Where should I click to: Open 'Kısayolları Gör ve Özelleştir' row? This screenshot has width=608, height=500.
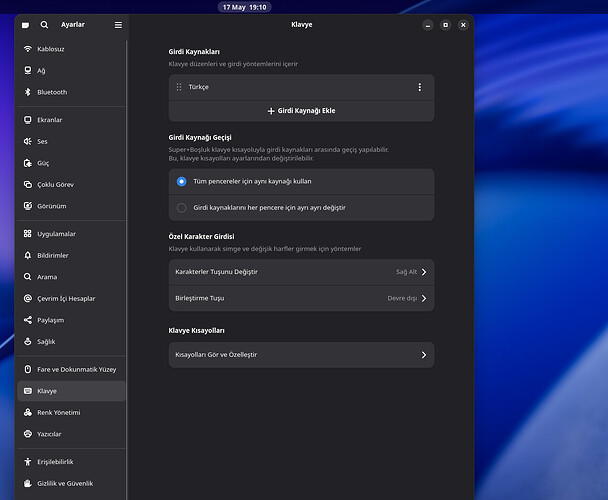302,355
